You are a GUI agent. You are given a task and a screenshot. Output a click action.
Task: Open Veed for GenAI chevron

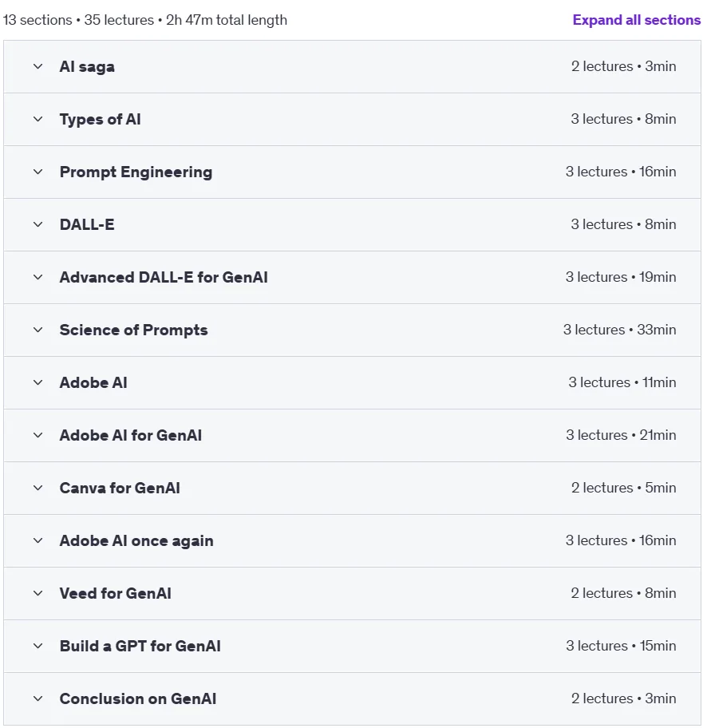[x=38, y=593]
